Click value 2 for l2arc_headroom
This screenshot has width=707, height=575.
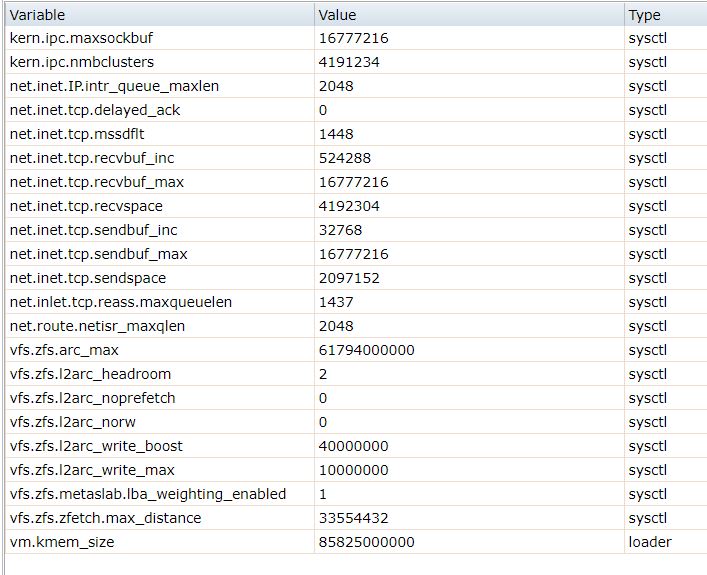(323, 374)
